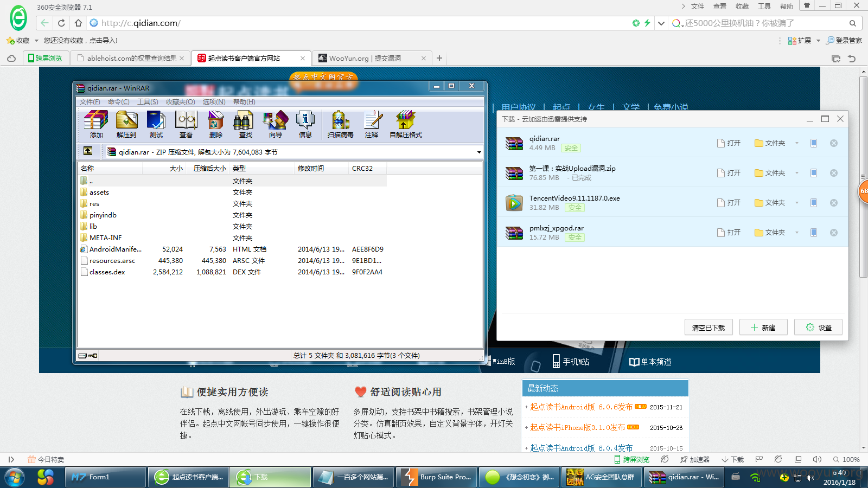Open new browser tab with plus icon
Image resolution: width=868 pixels, height=488 pixels.
439,58
